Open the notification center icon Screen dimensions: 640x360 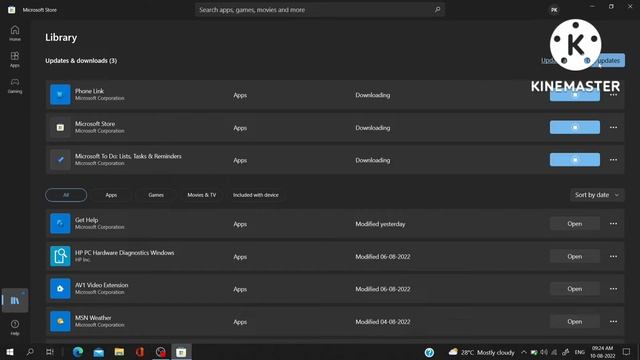point(627,352)
